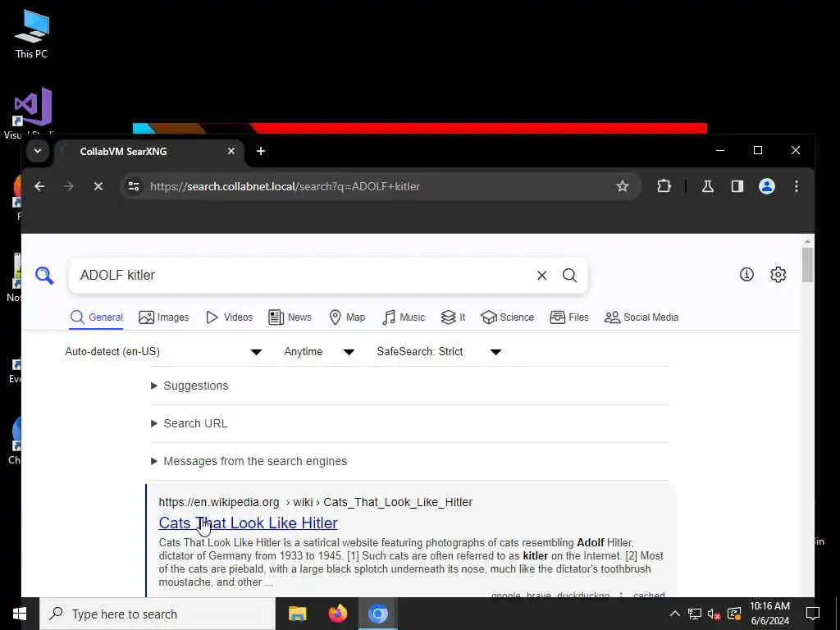The image size is (840, 630).
Task: Open a new browser tab
Action: [x=261, y=151]
